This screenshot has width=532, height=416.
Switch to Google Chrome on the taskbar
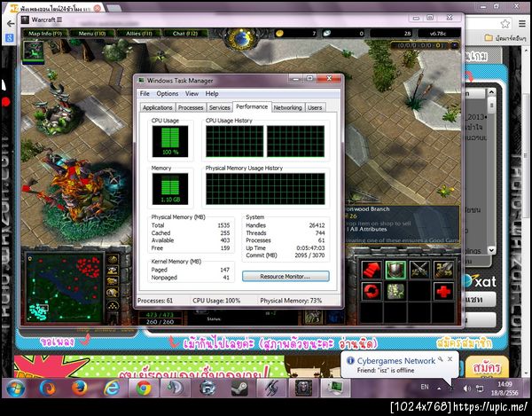tap(144, 388)
